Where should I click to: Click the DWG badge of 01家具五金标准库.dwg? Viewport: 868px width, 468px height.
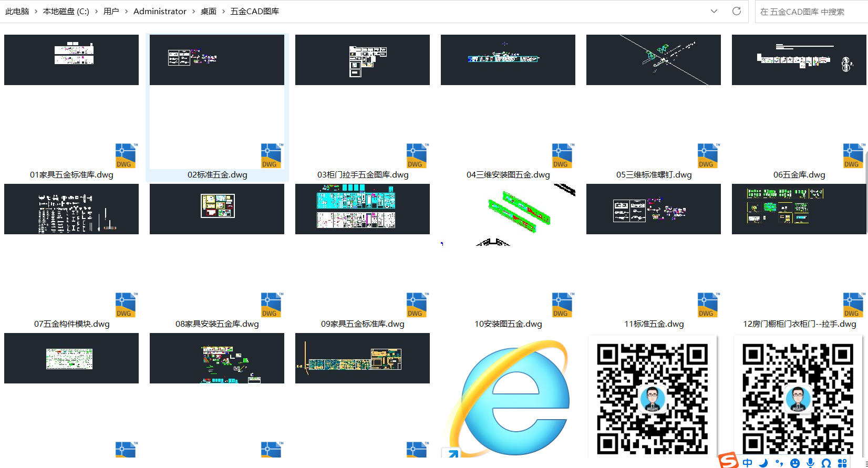pyautogui.click(x=126, y=156)
